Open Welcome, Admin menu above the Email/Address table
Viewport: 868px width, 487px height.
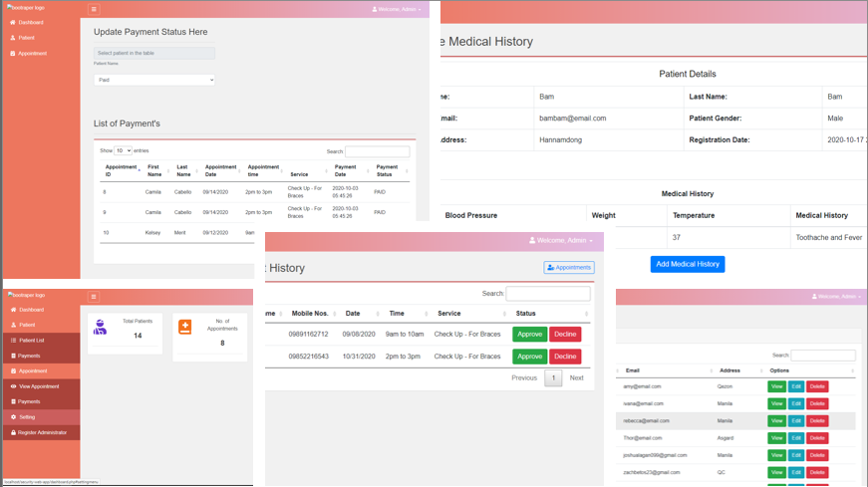(836, 297)
